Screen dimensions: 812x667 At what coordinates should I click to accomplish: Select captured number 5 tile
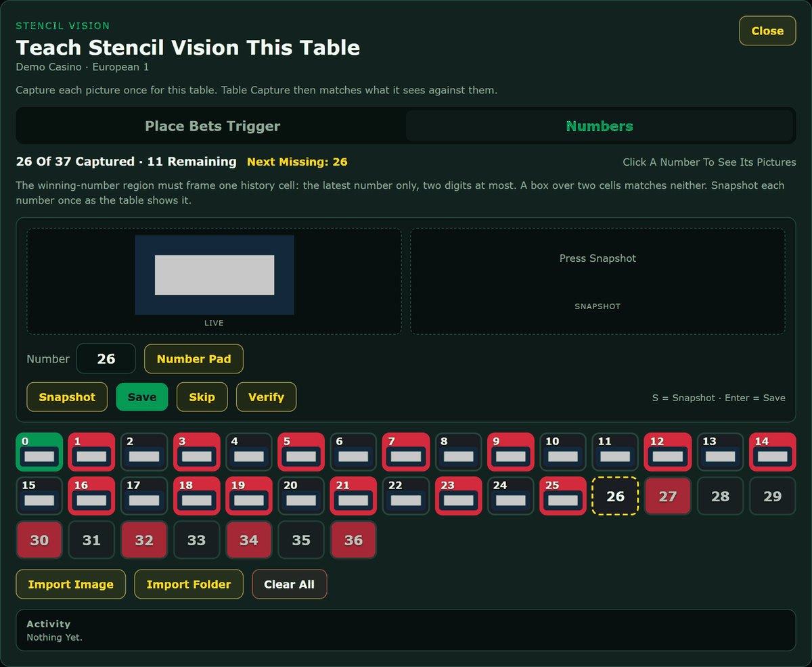coord(301,453)
